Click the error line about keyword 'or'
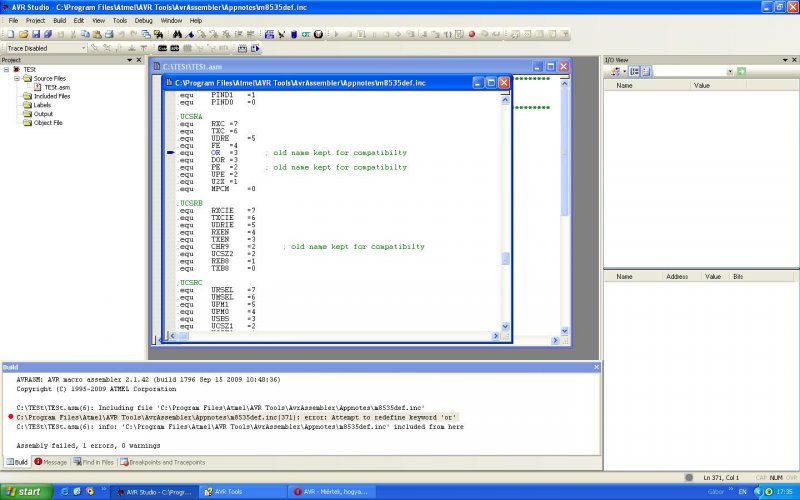This screenshot has height=500, width=800. pos(236,417)
